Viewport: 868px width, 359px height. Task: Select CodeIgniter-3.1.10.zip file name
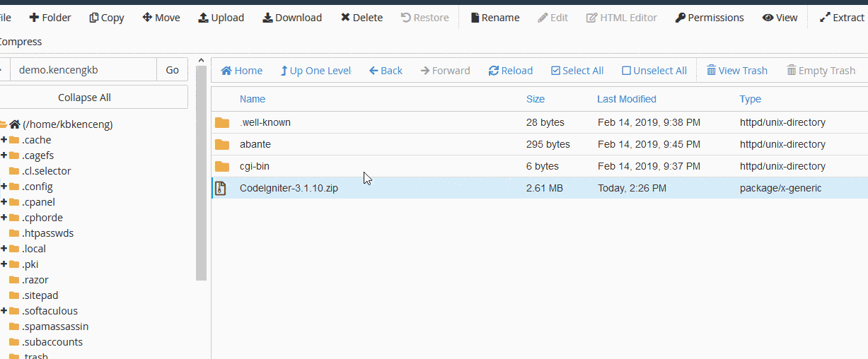click(289, 188)
